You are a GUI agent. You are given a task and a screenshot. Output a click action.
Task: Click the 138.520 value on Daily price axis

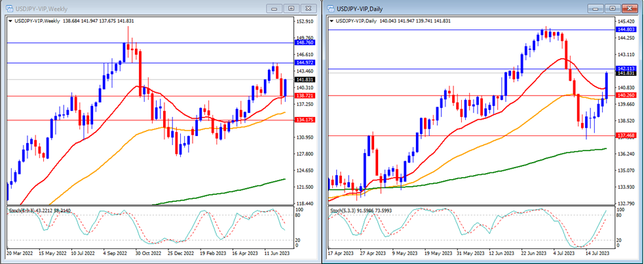tap(626, 120)
